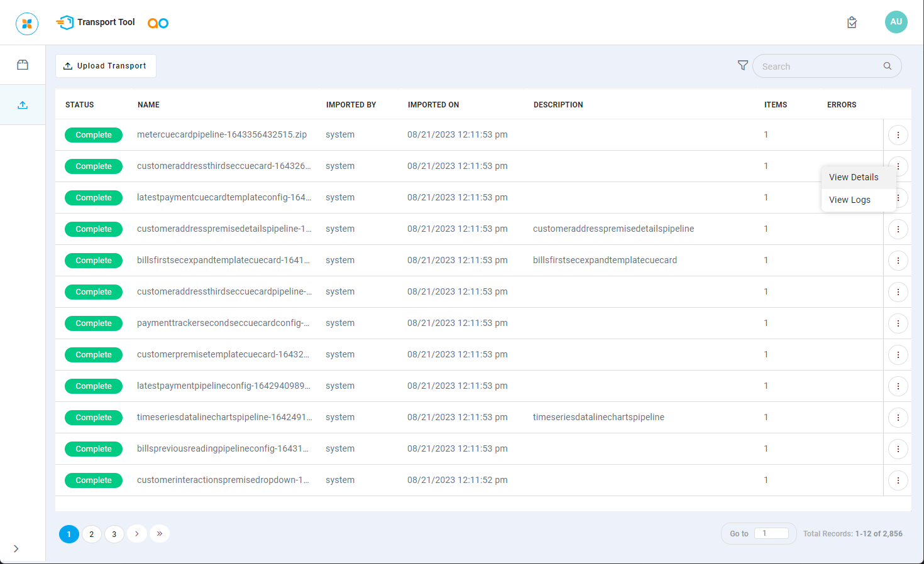Click into the Search input field
This screenshot has width=924, height=564.
pos(817,67)
